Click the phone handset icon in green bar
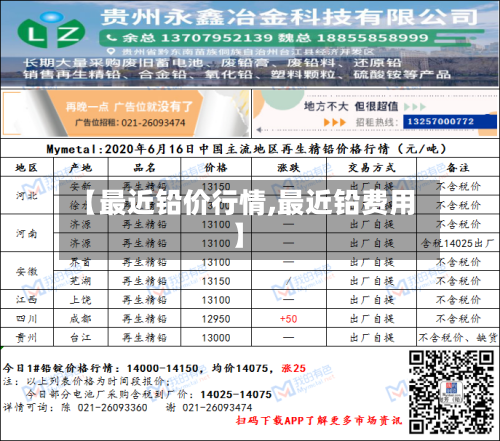The height and width of the screenshot is (441, 500). pos(112,38)
